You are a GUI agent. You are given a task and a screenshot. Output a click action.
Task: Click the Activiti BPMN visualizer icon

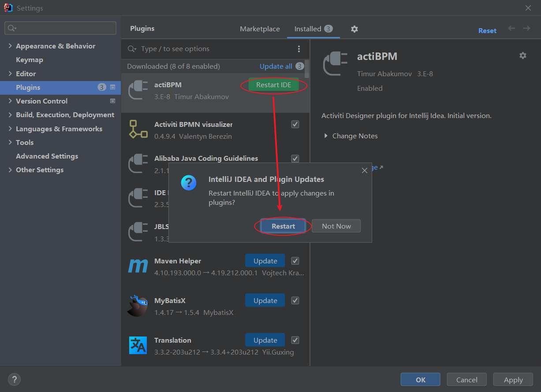pos(138,129)
